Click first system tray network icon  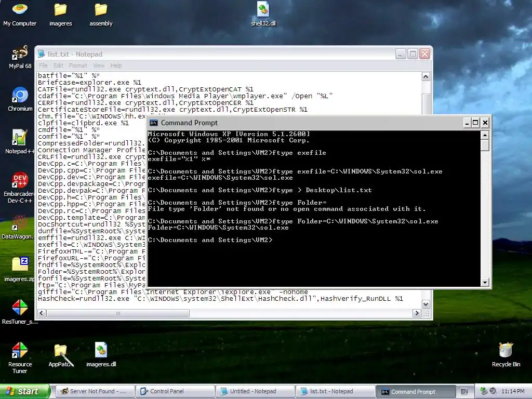point(484,391)
